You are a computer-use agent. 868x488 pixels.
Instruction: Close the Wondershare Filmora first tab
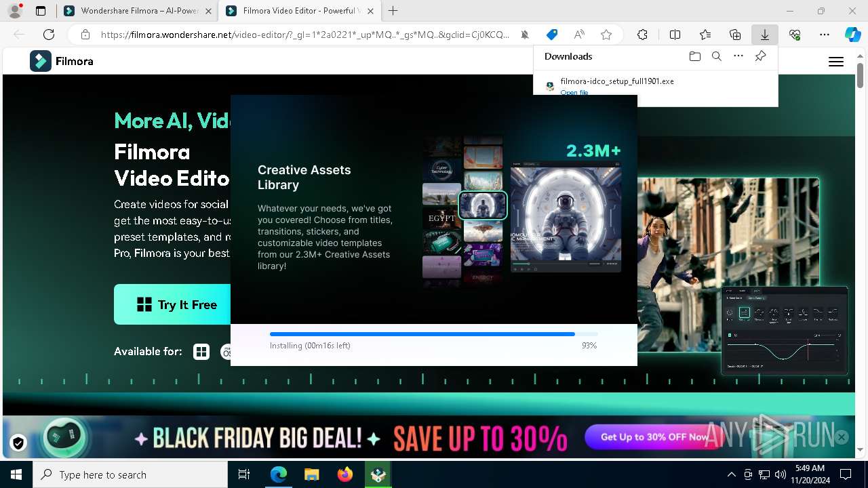(x=208, y=11)
